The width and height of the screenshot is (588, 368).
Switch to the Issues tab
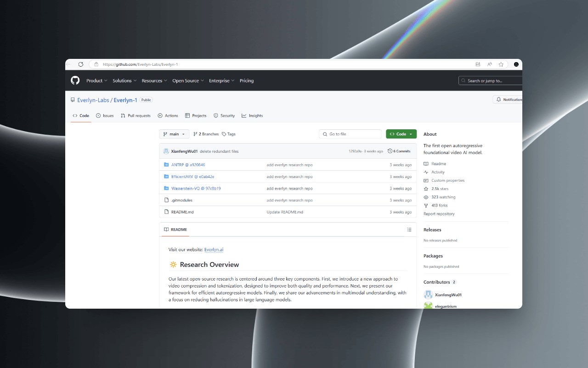tap(105, 115)
